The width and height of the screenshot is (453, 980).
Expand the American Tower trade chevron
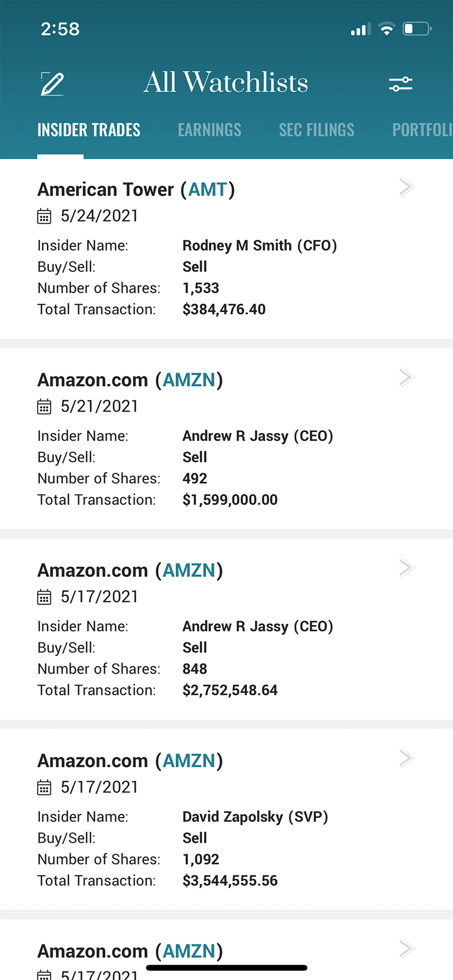point(407,187)
